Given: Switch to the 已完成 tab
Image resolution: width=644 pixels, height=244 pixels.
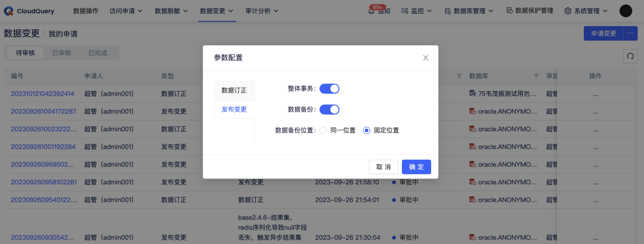Looking at the screenshot, I should [98, 53].
